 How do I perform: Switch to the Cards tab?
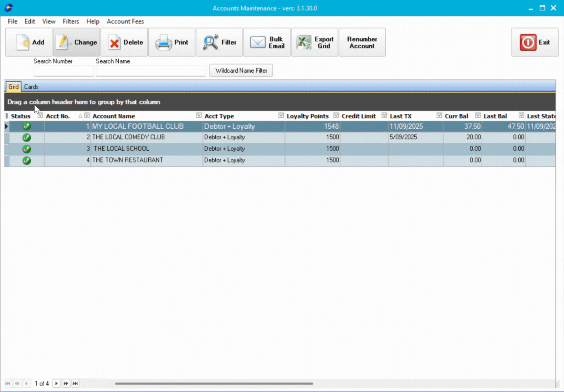pyautogui.click(x=31, y=86)
